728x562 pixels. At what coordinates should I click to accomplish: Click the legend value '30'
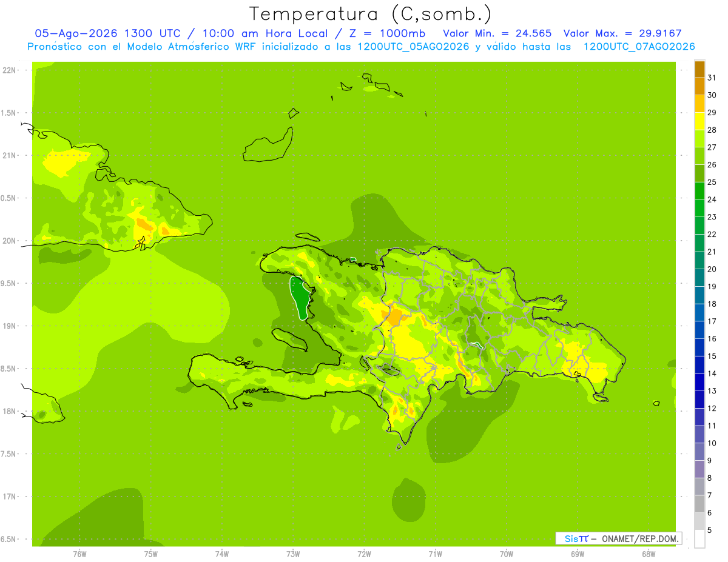point(712,95)
